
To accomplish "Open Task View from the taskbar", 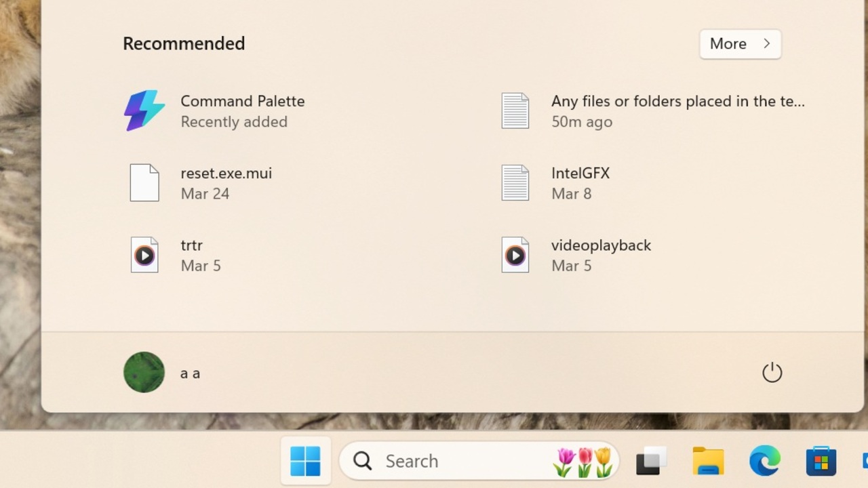I will coord(650,461).
